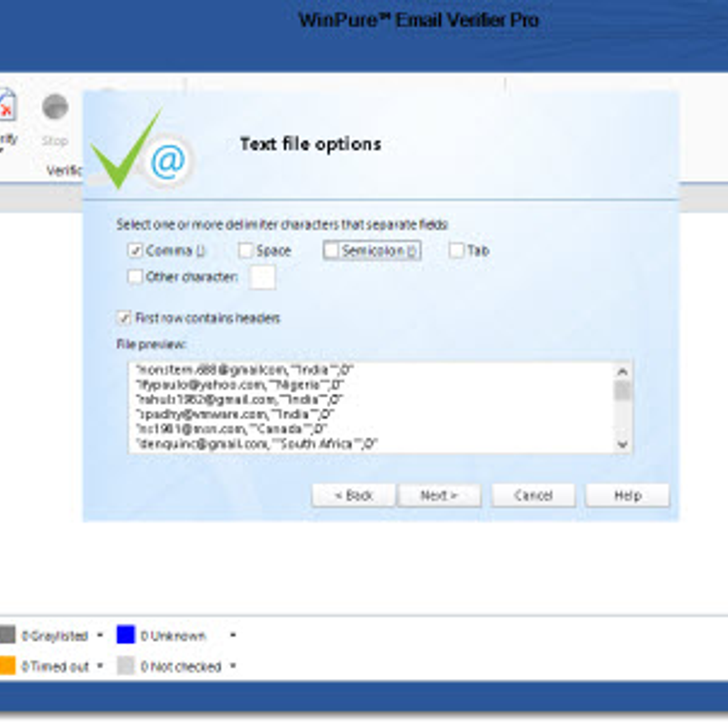Click the file preview scrollbar thumb
Screen dimensions: 728x728
click(622, 391)
